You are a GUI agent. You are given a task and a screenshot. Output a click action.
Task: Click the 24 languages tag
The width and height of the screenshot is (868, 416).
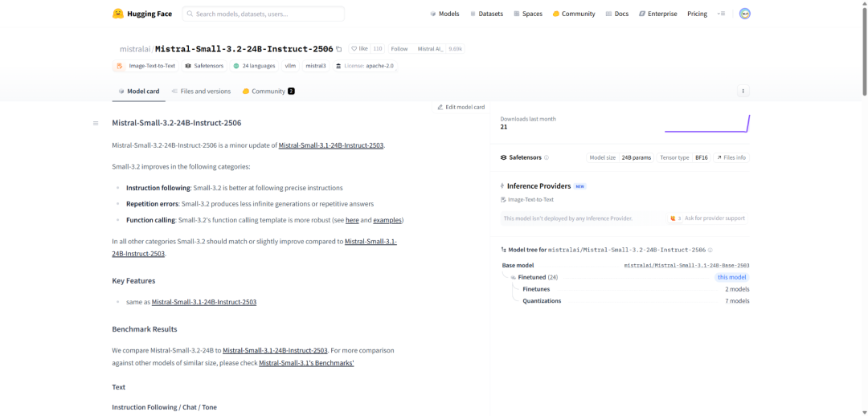[x=255, y=66]
